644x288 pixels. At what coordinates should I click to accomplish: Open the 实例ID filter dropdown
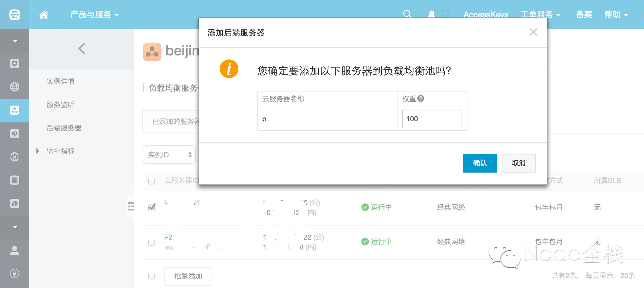coord(169,154)
